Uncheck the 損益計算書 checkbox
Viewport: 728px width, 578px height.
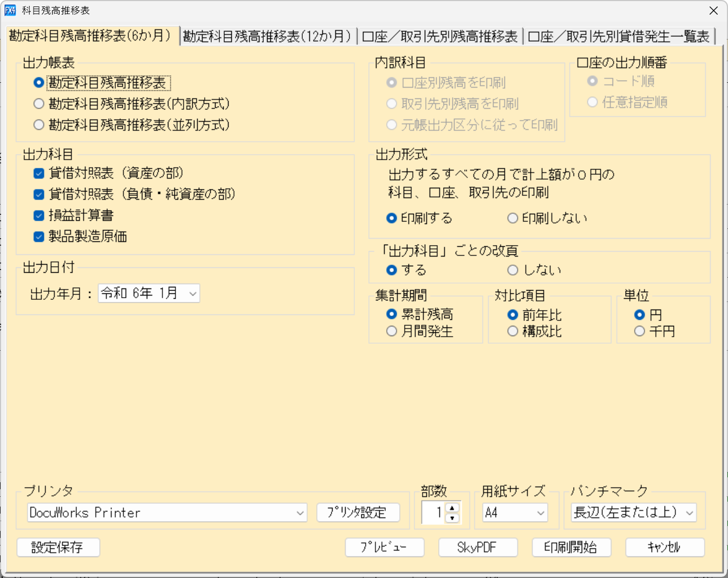[x=38, y=215]
